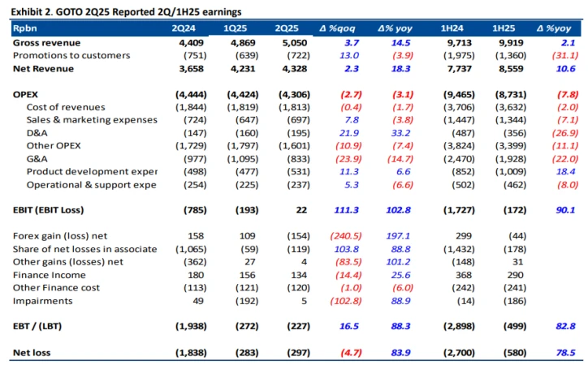Click the 1H25 column header
588x365 pixels.
(504, 28)
